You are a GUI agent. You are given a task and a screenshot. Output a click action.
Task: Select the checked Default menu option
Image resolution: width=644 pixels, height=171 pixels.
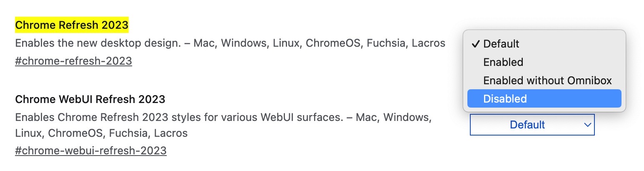[544, 44]
